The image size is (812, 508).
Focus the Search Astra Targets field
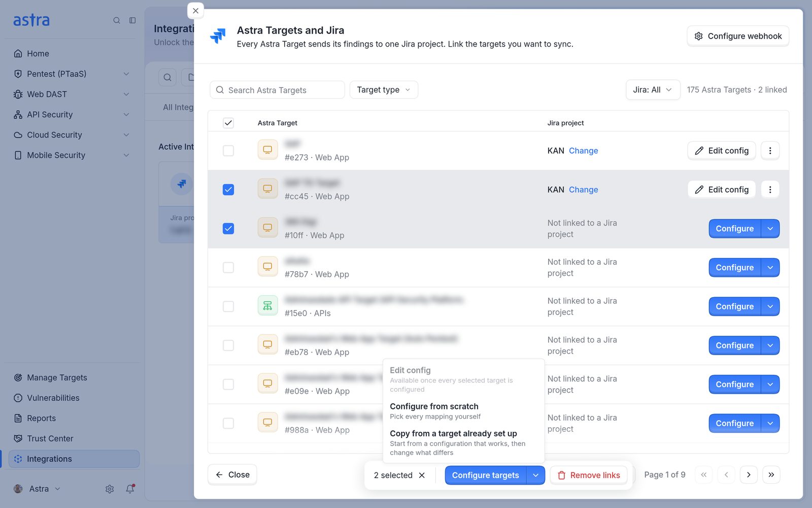point(277,90)
